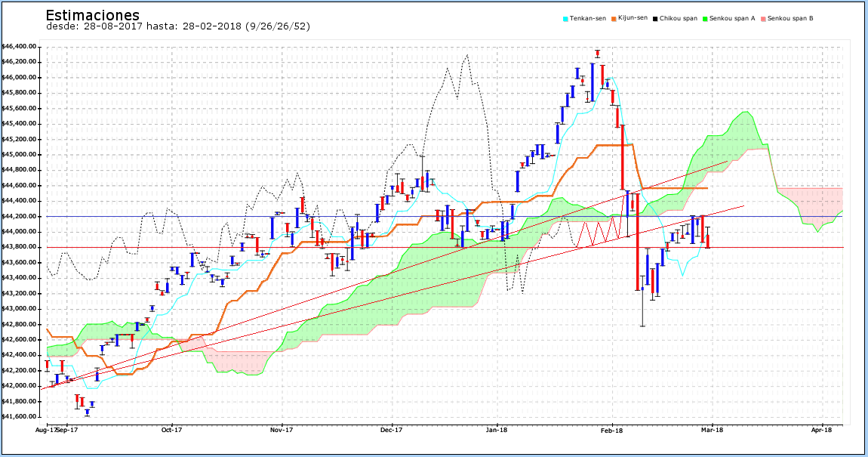Click the Nov-17 date axis label

pos(282,430)
